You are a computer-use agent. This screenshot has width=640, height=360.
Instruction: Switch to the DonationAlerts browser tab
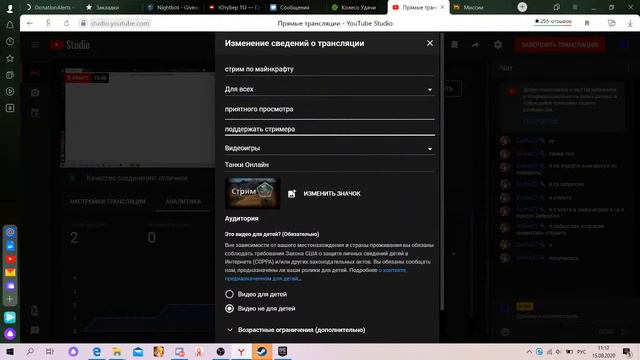[49, 7]
